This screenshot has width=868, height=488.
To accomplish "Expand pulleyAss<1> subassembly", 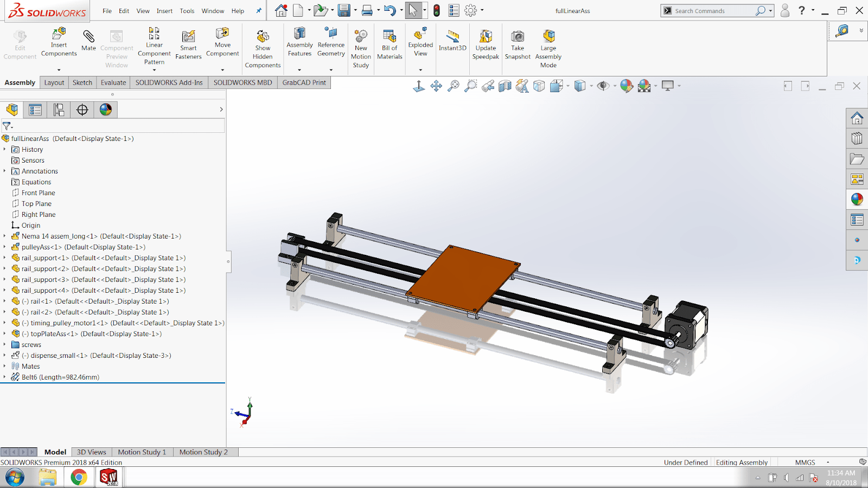I will coord(5,247).
